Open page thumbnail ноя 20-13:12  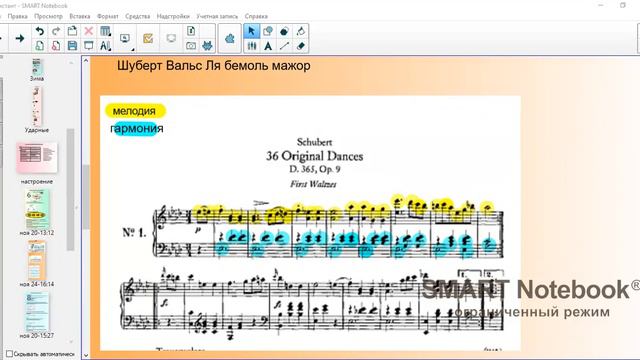37,209
